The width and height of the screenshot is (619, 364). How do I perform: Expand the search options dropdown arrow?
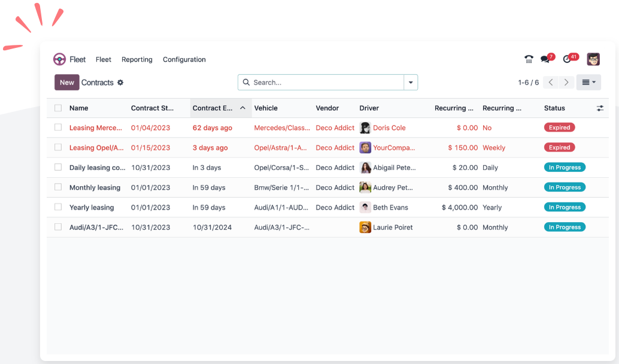pos(411,83)
